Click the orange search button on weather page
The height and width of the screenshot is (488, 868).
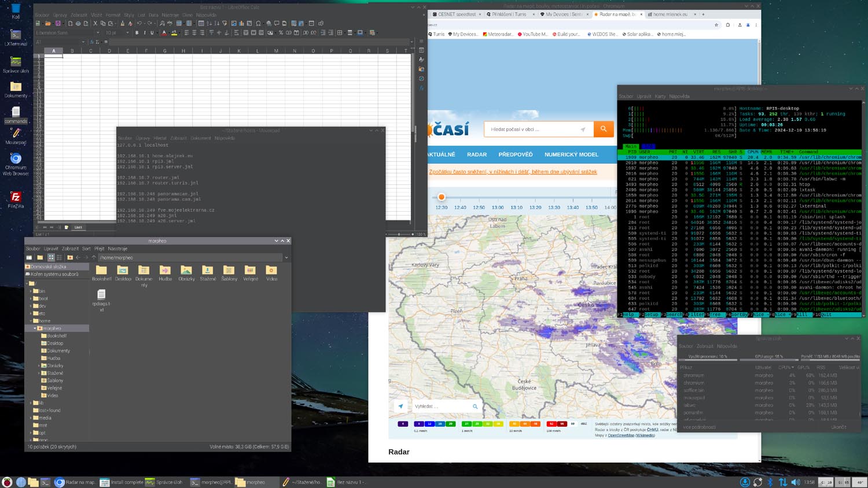(x=604, y=129)
